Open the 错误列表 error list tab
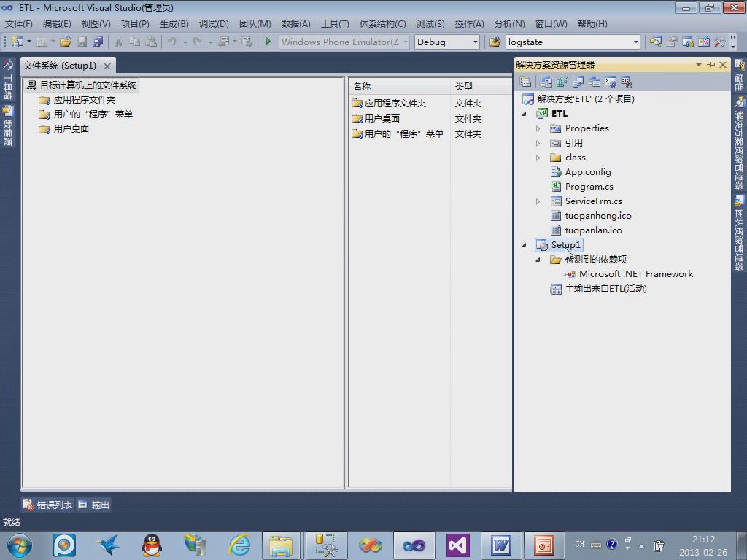This screenshot has height=560, width=747. click(48, 505)
